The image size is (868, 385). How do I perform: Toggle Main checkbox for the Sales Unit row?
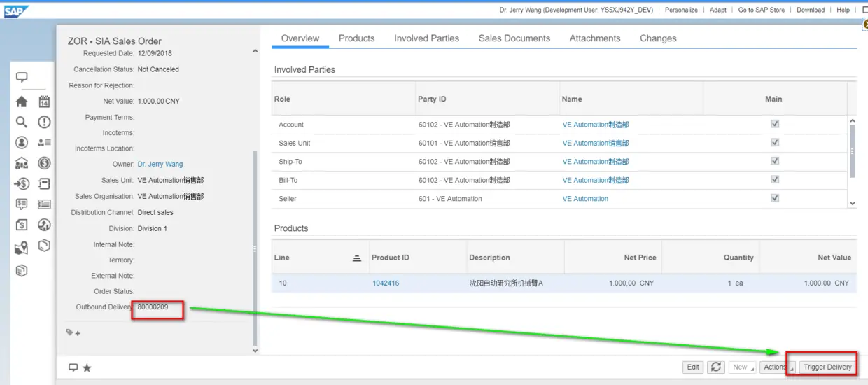(x=775, y=142)
